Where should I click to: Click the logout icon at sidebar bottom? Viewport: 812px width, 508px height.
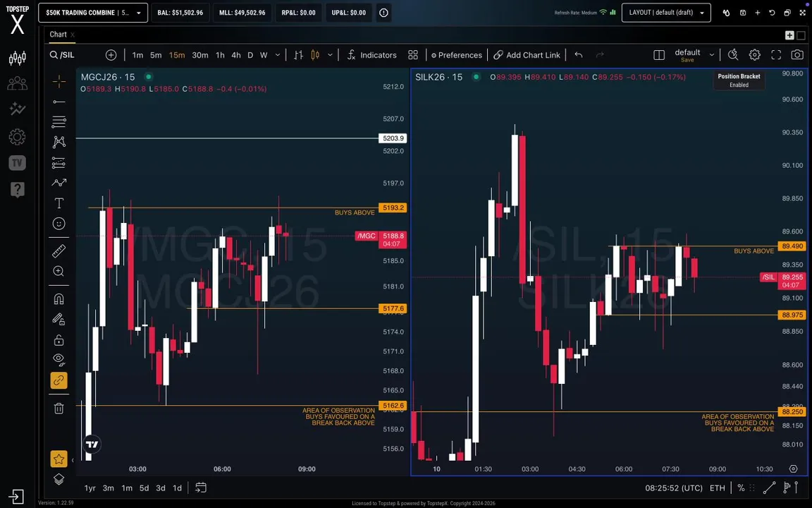(16, 497)
